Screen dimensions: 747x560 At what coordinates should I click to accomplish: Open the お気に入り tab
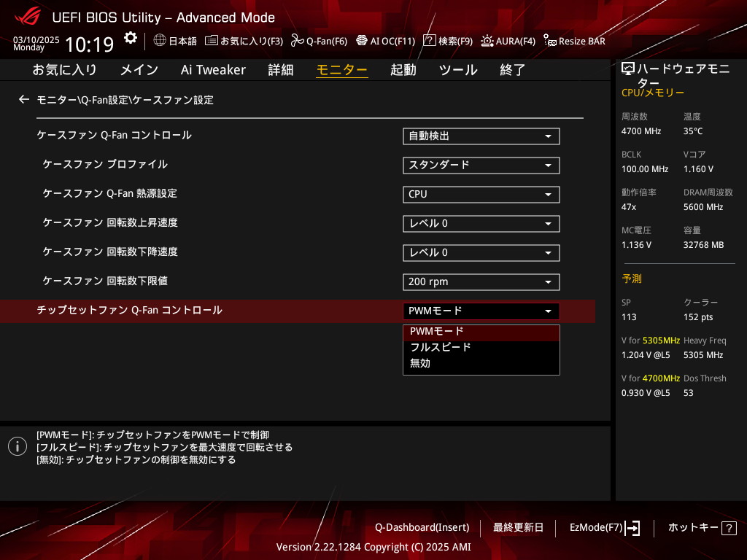64,70
